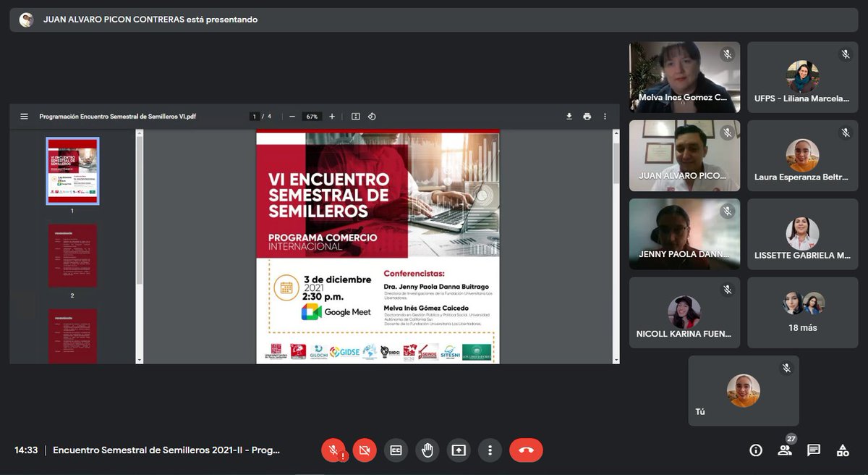Click the PDF page number field
Screen dimensions: 868x475
[x=254, y=116]
